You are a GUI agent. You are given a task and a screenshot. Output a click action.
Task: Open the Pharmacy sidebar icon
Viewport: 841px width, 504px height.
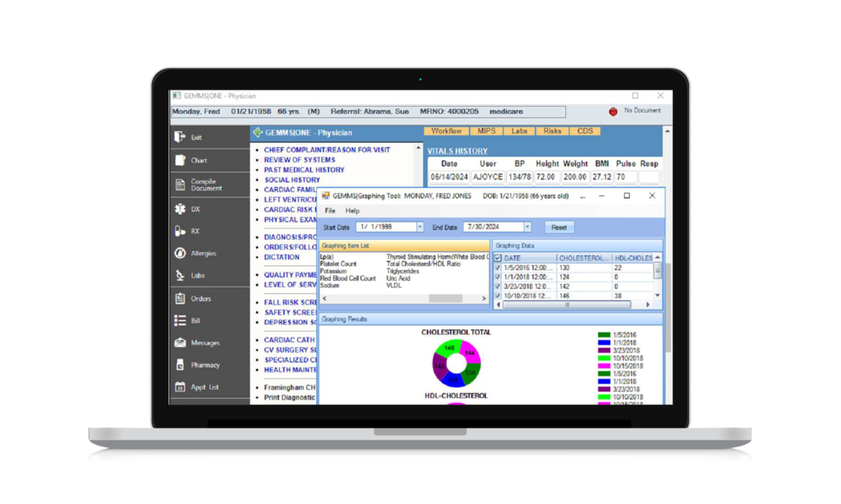click(180, 364)
